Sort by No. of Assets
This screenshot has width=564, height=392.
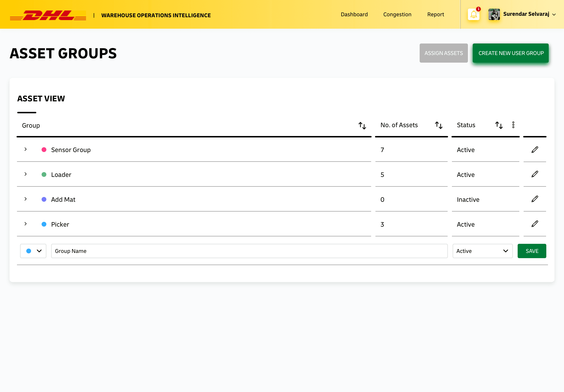pyautogui.click(x=439, y=125)
